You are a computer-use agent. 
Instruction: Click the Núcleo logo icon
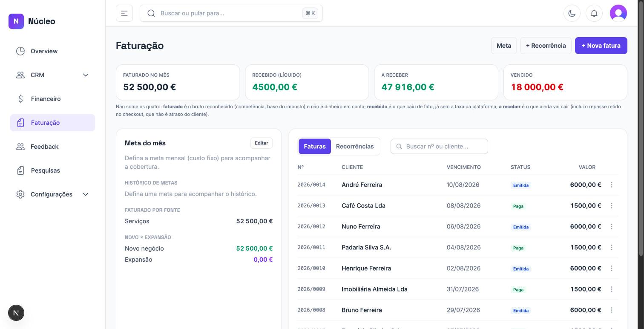16,21
